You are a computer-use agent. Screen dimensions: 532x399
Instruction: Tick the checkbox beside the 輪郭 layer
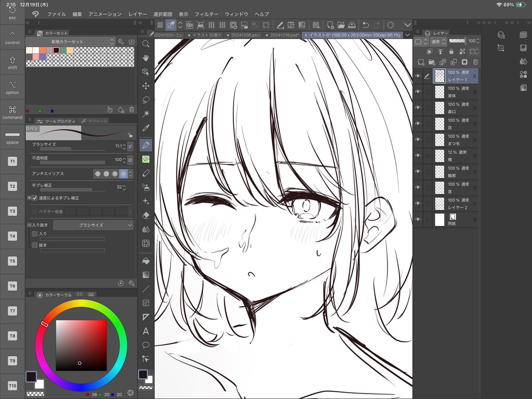427,172
